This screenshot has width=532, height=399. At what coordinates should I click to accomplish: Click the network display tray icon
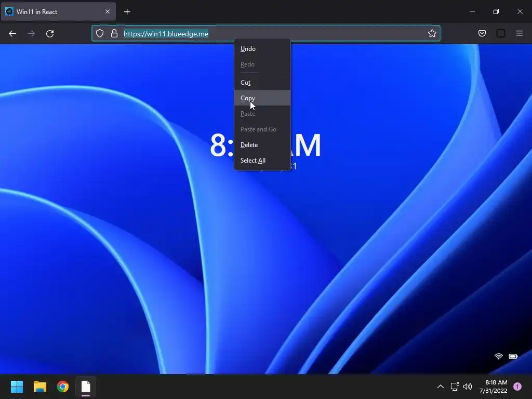455,387
